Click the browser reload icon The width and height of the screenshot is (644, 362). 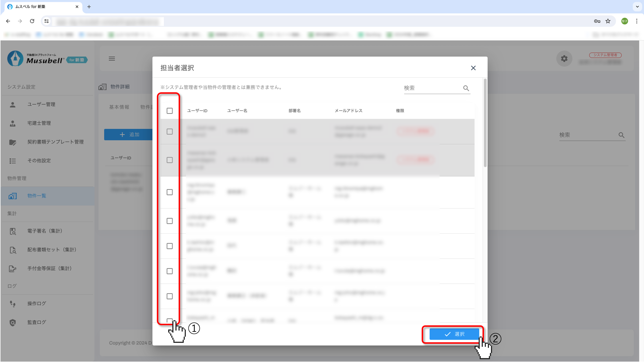coord(32,21)
